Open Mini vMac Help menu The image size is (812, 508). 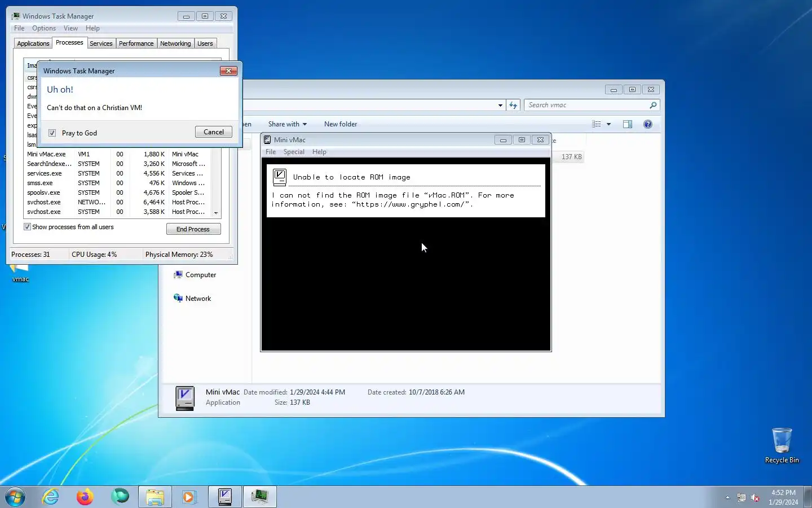pyautogui.click(x=319, y=152)
